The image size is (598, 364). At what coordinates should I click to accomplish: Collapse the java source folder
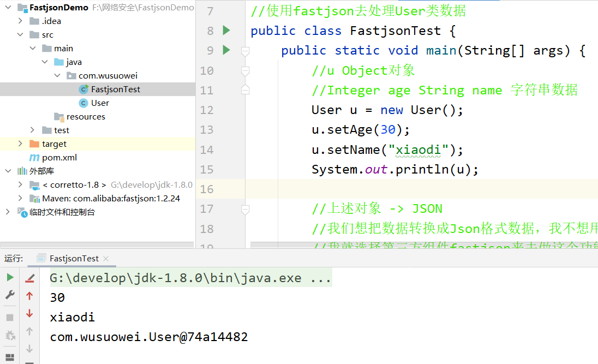tap(45, 62)
